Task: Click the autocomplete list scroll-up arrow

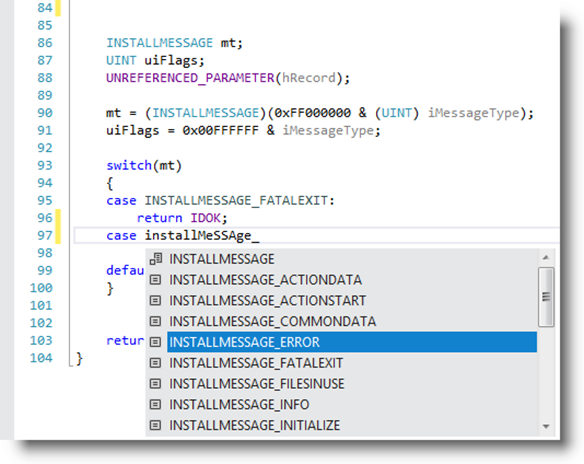Action: tap(546, 258)
